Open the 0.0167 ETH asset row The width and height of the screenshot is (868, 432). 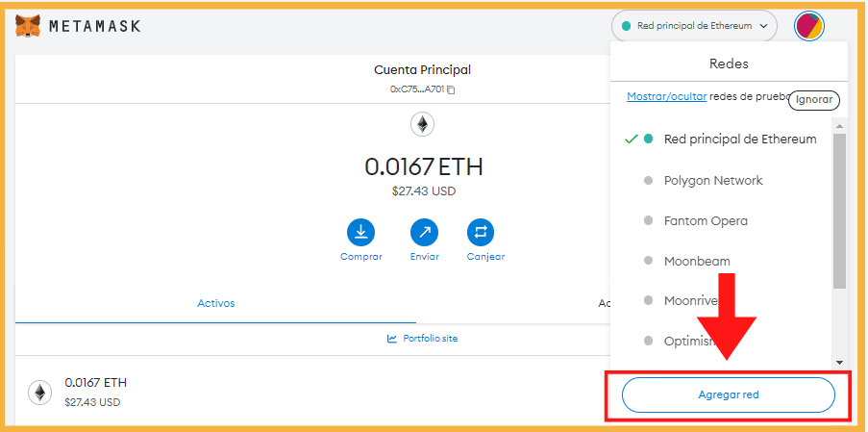312,392
